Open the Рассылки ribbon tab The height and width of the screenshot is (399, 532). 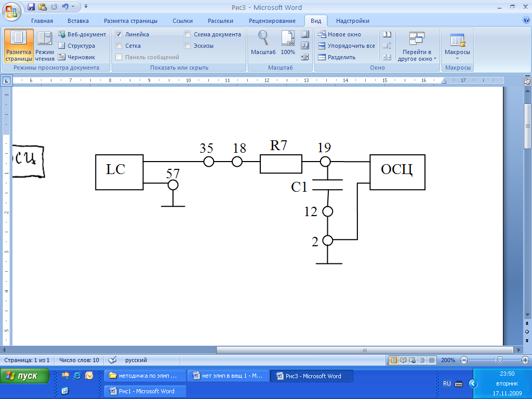[x=220, y=21]
